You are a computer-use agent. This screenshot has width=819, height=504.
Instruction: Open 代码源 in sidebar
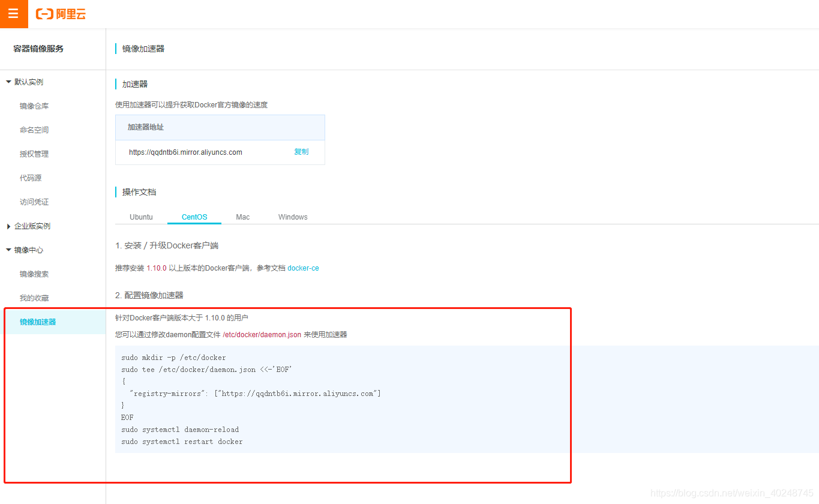[31, 178]
